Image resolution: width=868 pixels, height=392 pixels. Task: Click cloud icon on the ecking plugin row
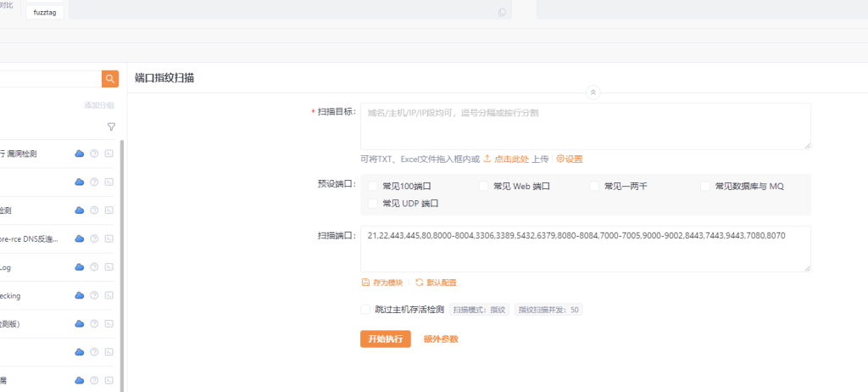click(80, 295)
